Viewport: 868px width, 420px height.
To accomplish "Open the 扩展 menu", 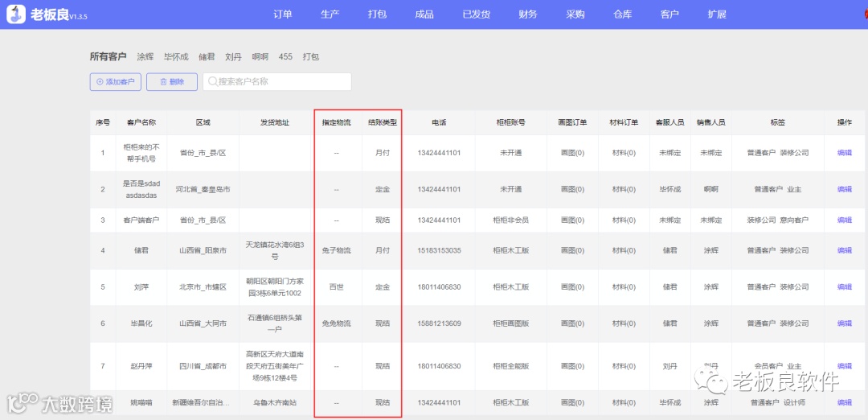I will pyautogui.click(x=717, y=14).
